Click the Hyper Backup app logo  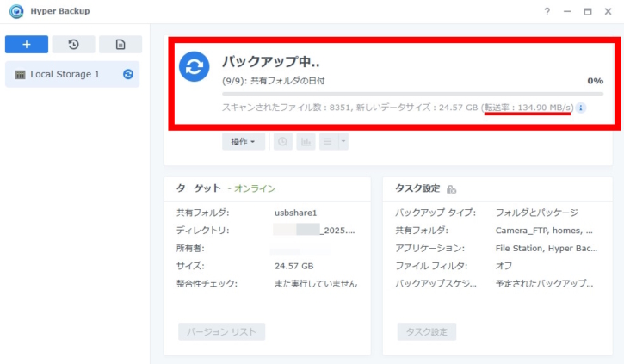coord(15,11)
